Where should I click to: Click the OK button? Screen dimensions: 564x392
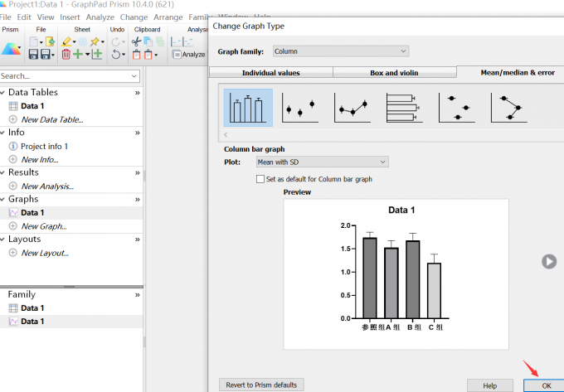coord(545,385)
